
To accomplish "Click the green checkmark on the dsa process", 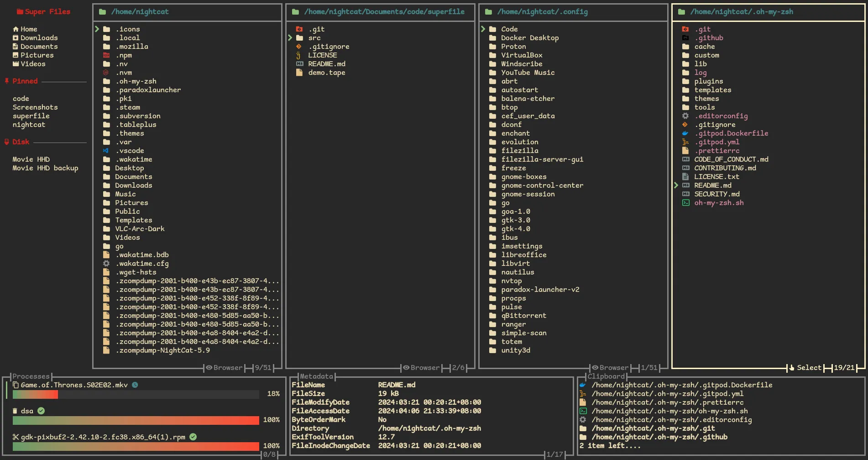I will (x=41, y=411).
